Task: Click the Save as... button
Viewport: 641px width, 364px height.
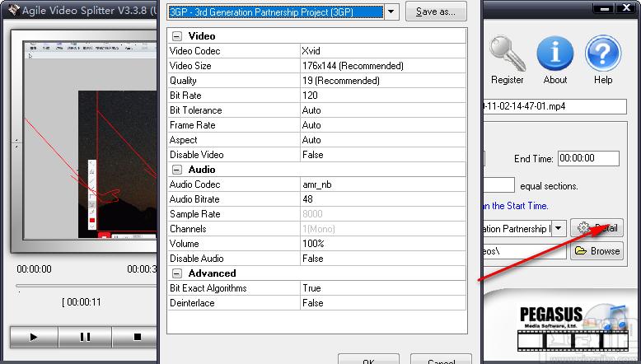Action: point(436,12)
